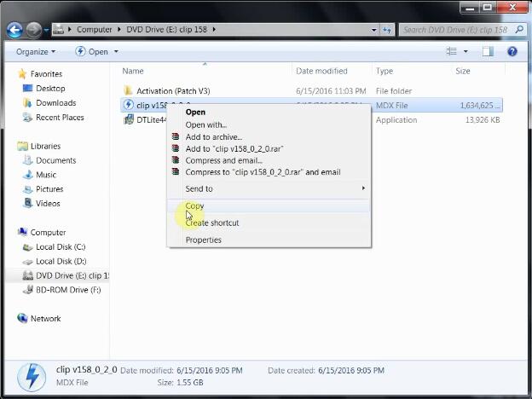Choose Open with... in the context menu

tap(206, 124)
